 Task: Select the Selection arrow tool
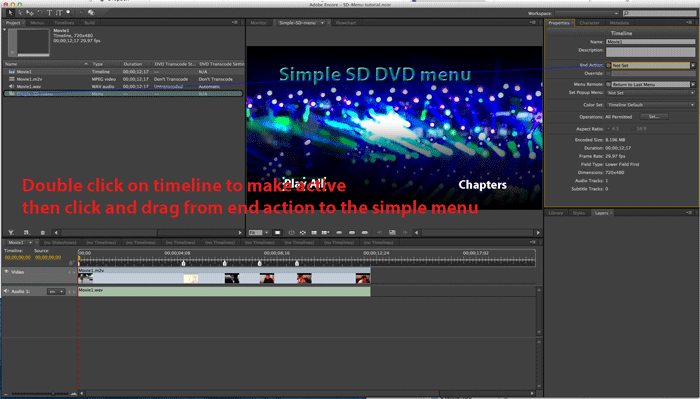coord(10,12)
